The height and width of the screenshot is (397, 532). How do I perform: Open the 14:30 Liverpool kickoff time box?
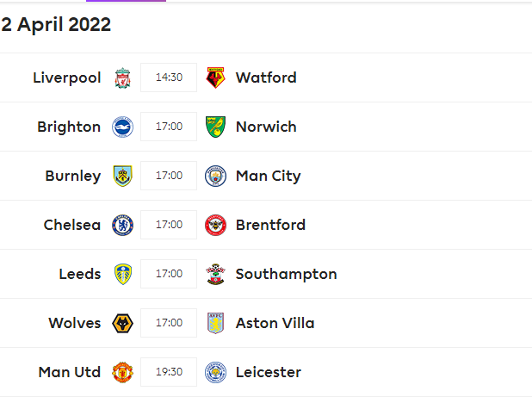(169, 78)
